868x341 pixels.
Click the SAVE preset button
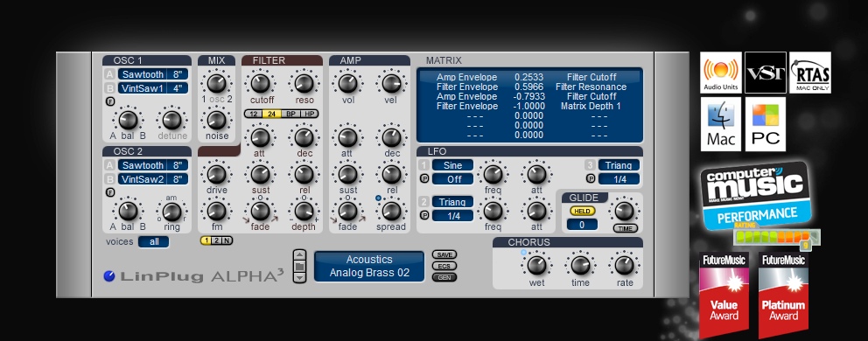click(x=444, y=254)
